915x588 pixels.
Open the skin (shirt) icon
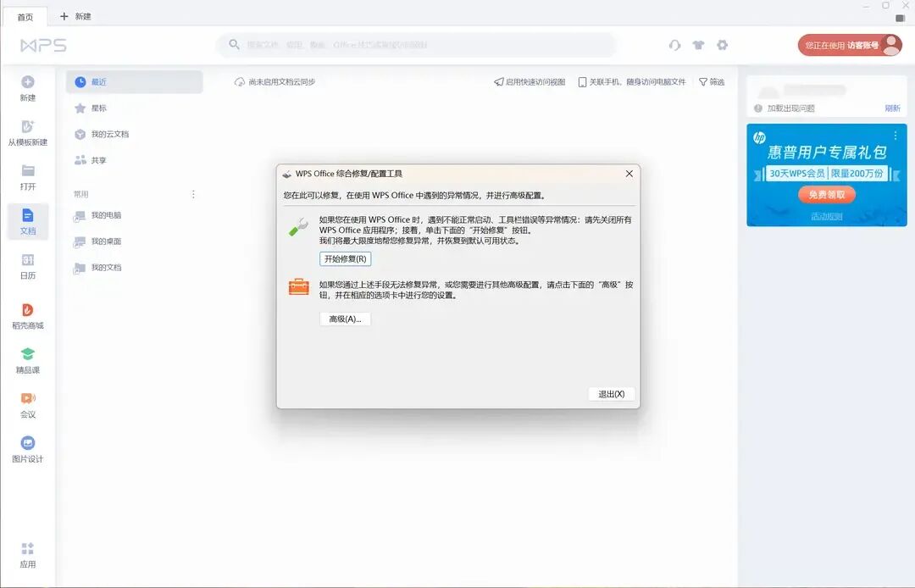pos(698,45)
